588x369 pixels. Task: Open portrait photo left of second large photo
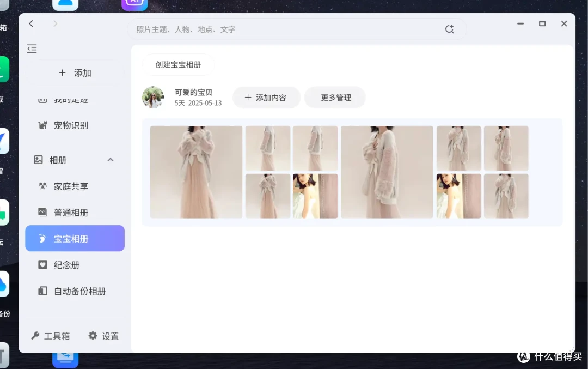click(315, 196)
